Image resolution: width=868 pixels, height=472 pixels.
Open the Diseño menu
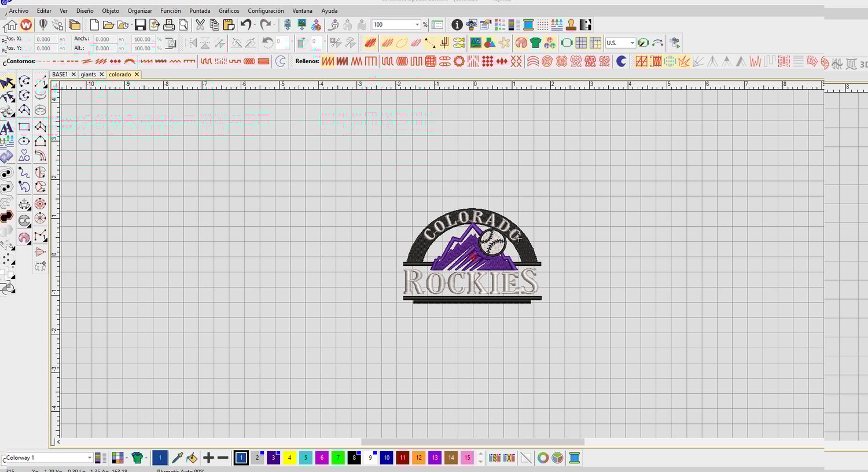84,10
